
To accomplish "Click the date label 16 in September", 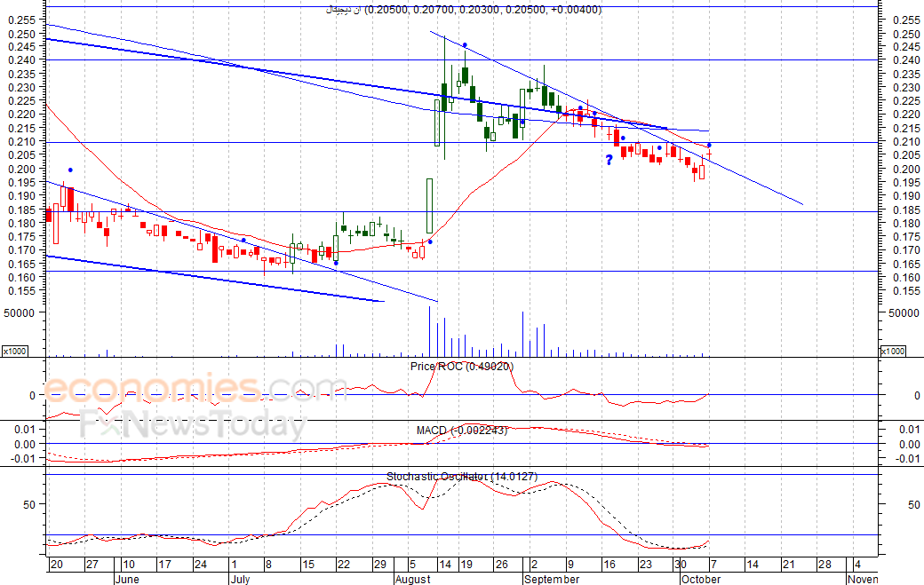I will [609, 565].
